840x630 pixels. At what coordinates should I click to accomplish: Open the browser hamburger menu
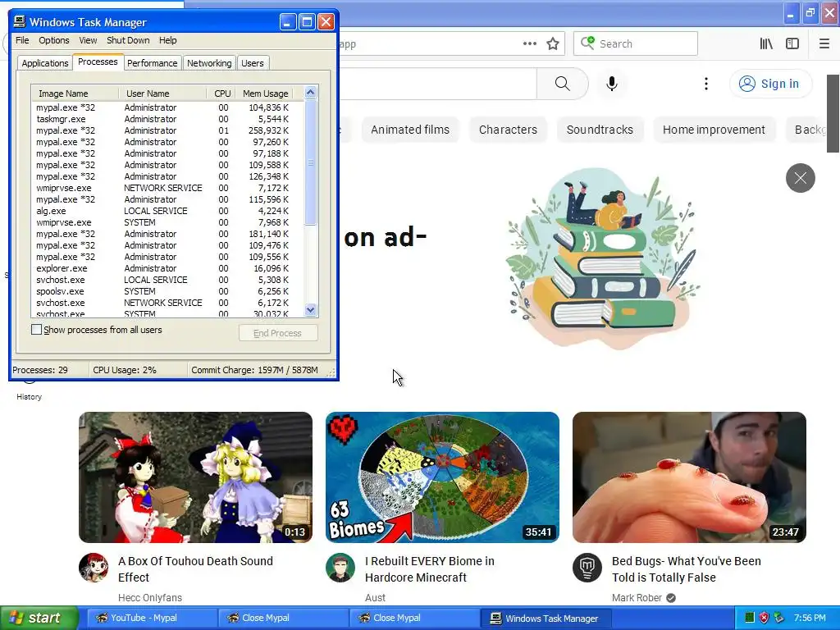click(824, 44)
